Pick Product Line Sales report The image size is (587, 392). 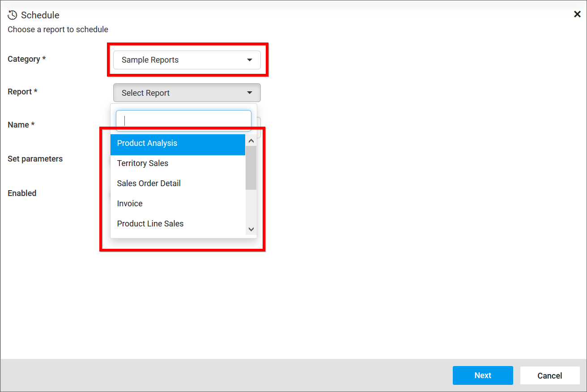[178, 224]
